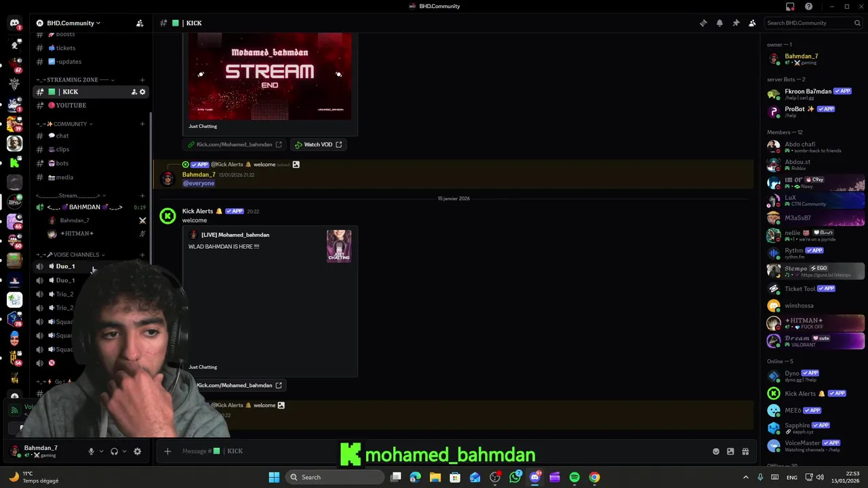Click Bahmdan_7 message author name

tap(199, 175)
